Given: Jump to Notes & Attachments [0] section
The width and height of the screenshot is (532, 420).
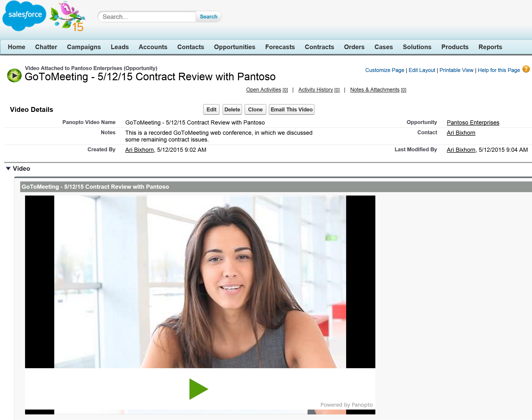Looking at the screenshot, I should point(378,90).
